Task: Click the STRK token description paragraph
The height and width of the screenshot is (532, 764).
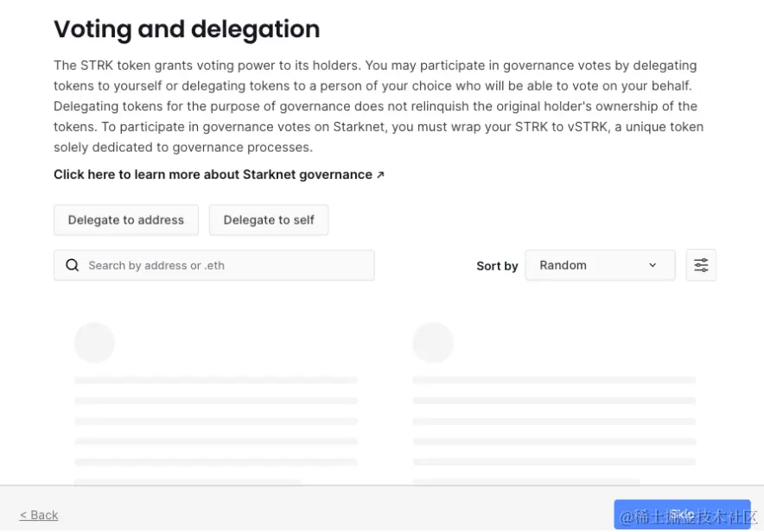Action: coord(378,106)
